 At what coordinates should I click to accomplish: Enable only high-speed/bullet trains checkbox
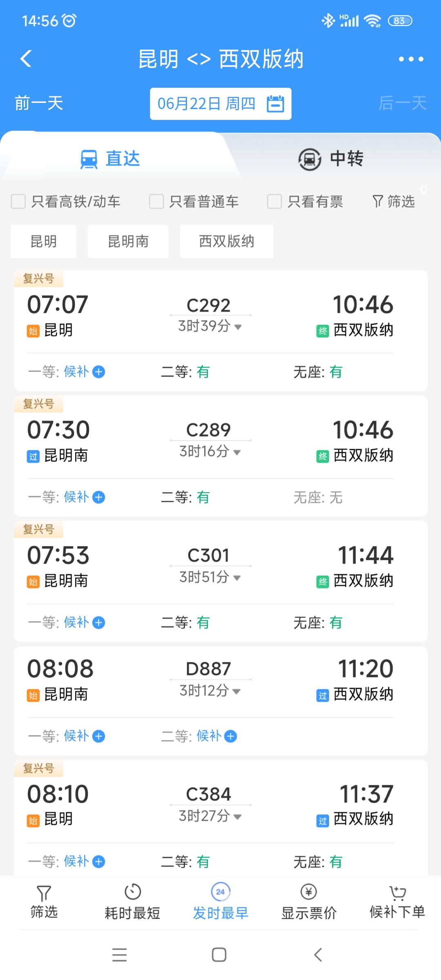18,201
